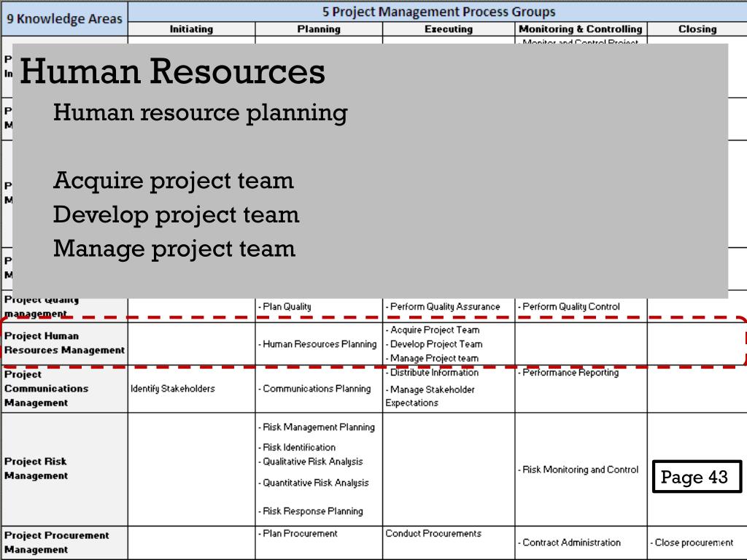Click the large 'Manage project team' bullet

[174, 249]
